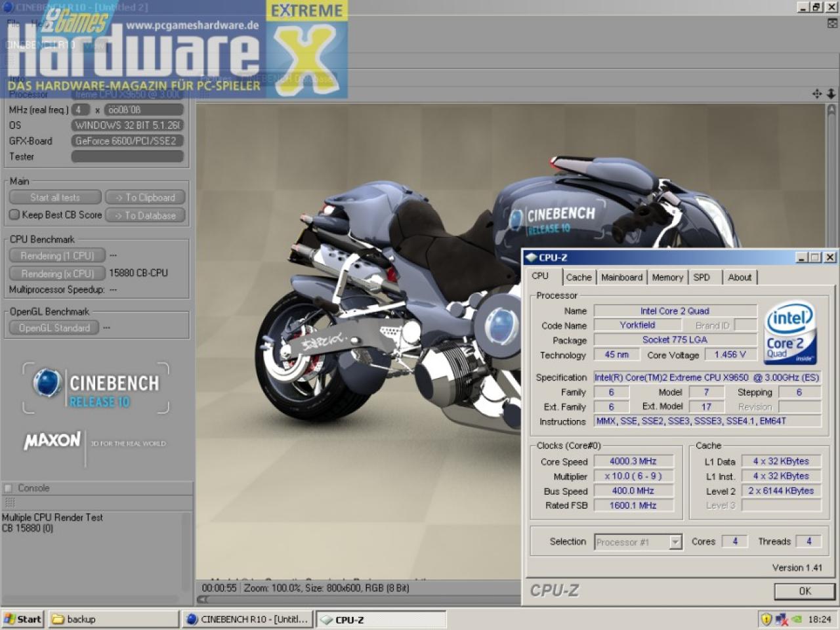Click the Core Speed value 4000.3 MHz

633,461
